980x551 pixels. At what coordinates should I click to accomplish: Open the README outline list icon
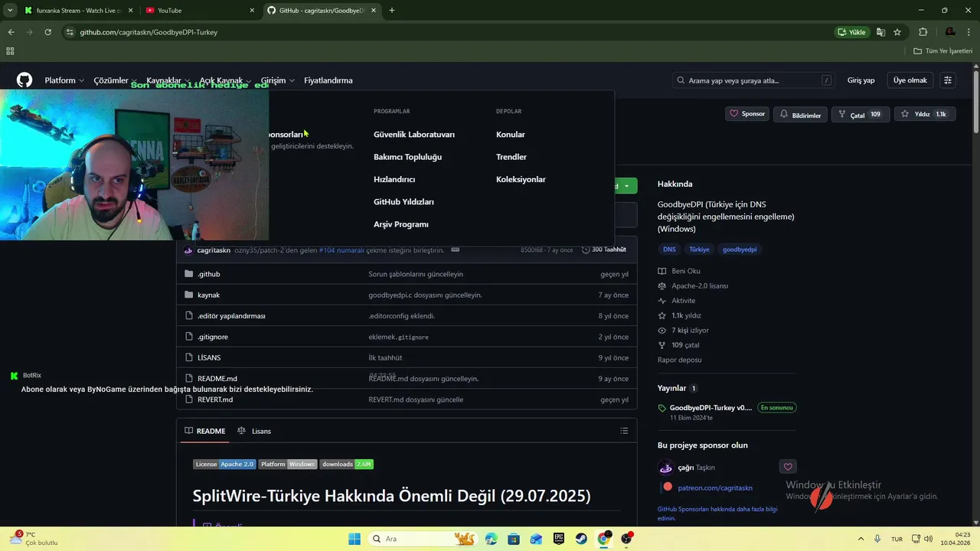(624, 431)
